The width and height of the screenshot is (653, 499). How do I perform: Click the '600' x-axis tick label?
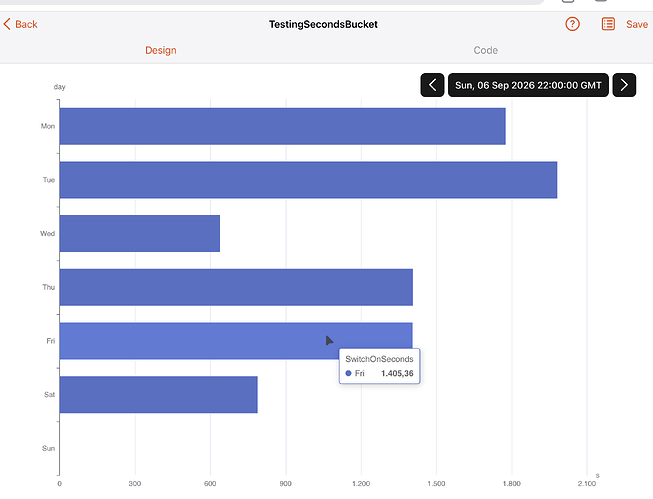(210, 484)
